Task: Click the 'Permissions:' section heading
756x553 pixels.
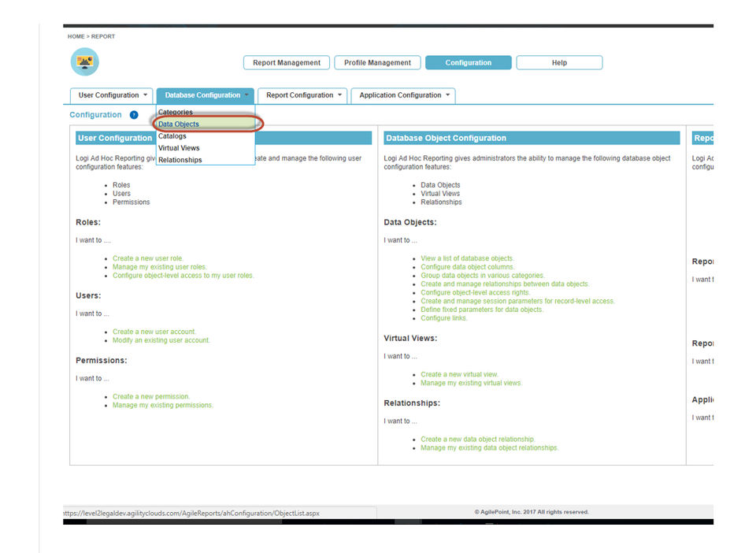Action: click(102, 360)
